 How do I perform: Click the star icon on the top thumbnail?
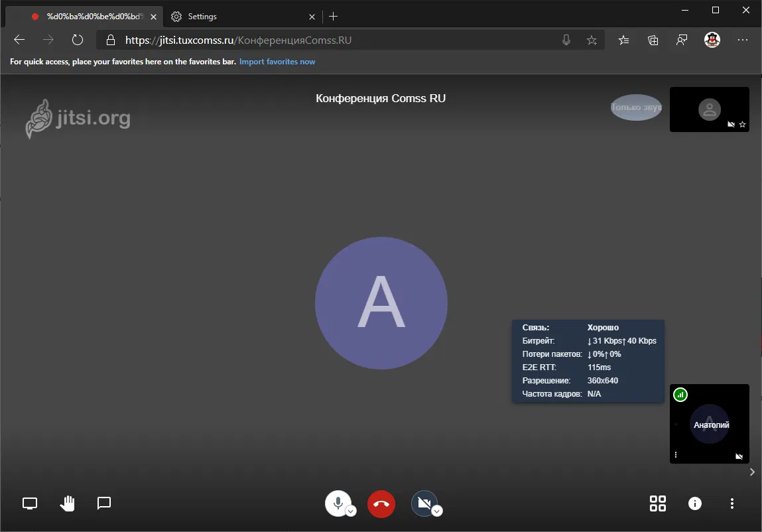point(742,125)
